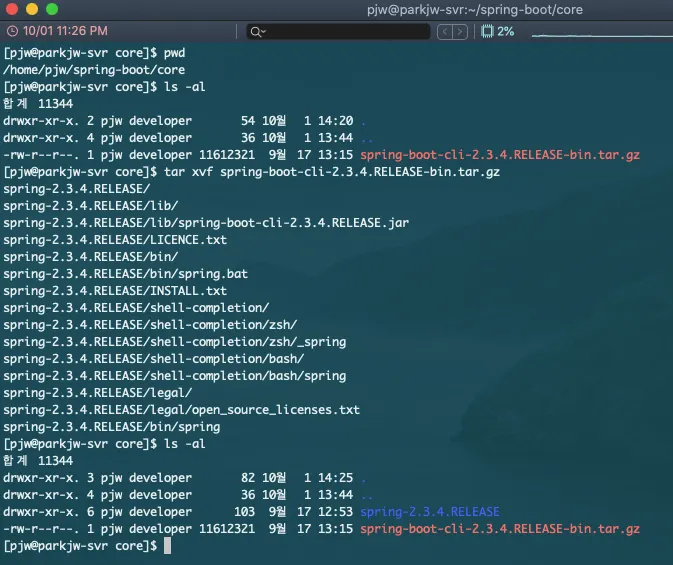
Task: Click the window title pjw@parkjw-svr:~/spring-boot/core
Action: (x=475, y=9)
